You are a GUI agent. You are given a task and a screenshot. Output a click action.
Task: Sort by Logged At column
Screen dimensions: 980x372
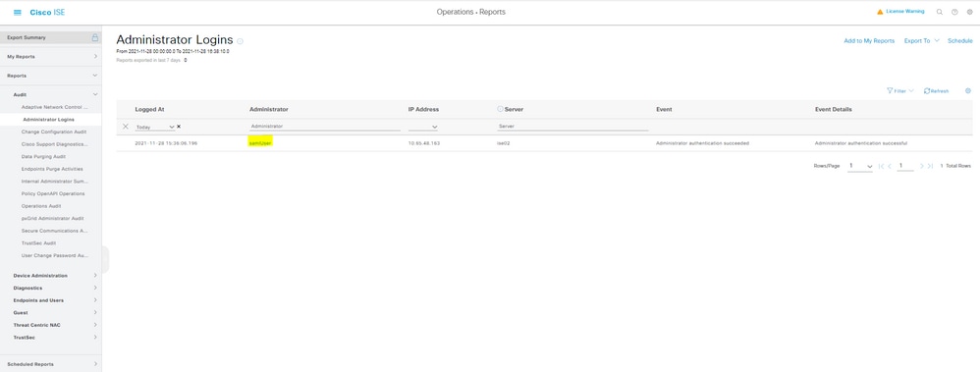tap(149, 109)
